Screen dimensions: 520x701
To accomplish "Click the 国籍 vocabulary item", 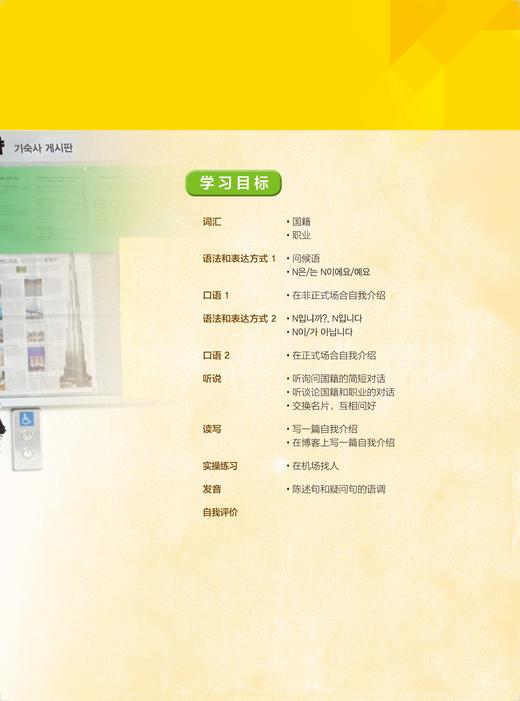I will (x=301, y=222).
